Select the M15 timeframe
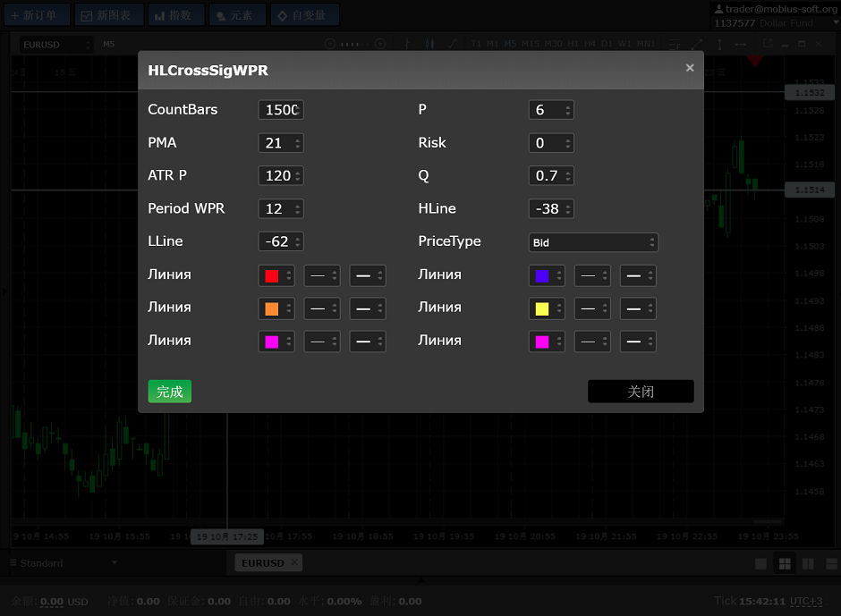Image resolution: width=841 pixels, height=616 pixels. point(530,44)
